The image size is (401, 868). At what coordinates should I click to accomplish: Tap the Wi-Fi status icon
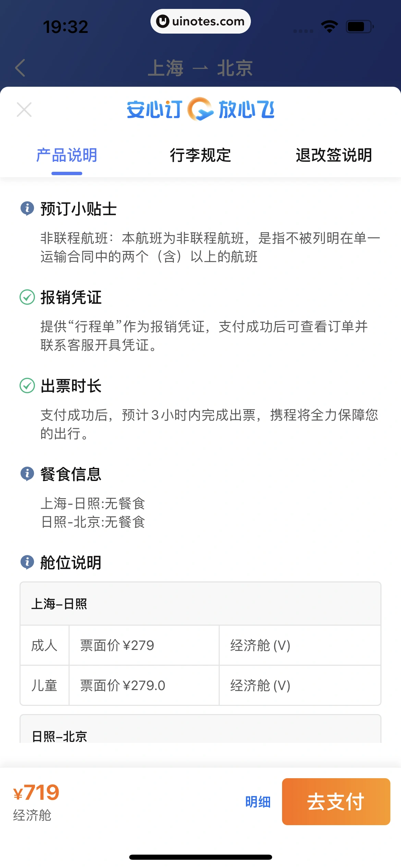click(x=329, y=26)
